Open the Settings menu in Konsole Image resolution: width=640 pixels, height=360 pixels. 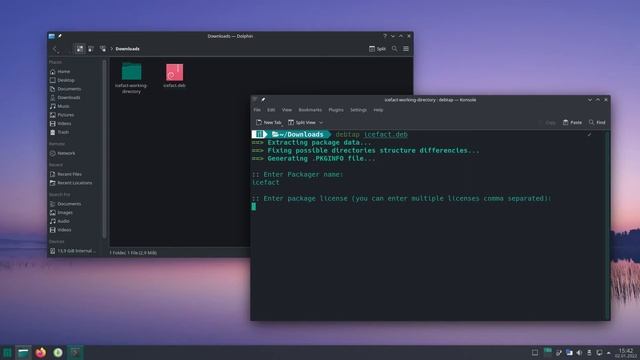[x=358, y=110]
